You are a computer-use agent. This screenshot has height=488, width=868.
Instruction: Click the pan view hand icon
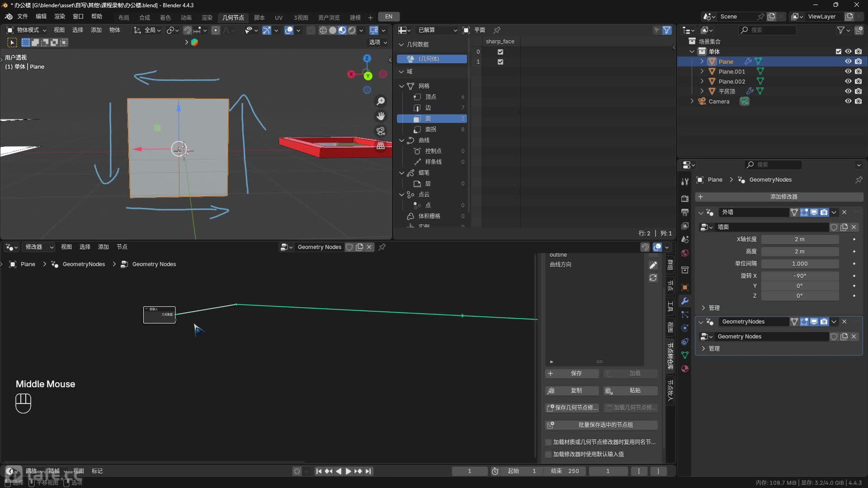[381, 116]
